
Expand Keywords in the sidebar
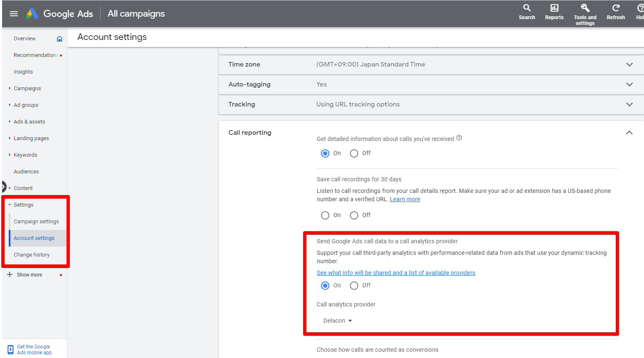10,155
